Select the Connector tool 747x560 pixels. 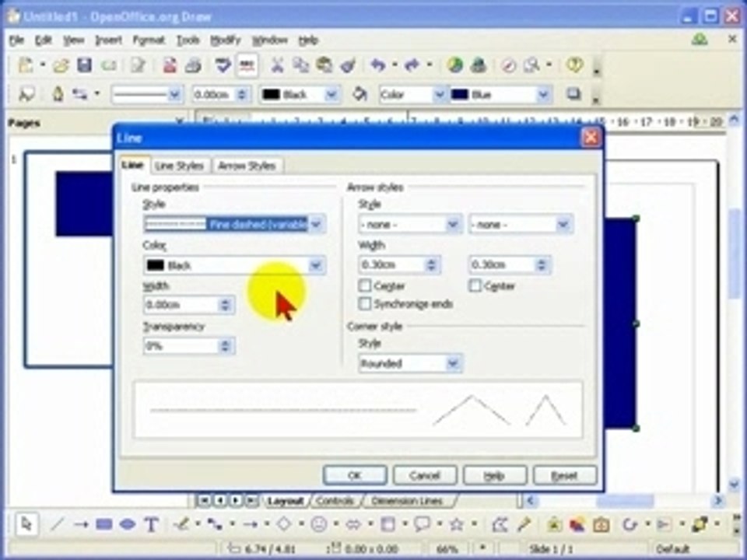pyautogui.click(x=215, y=524)
